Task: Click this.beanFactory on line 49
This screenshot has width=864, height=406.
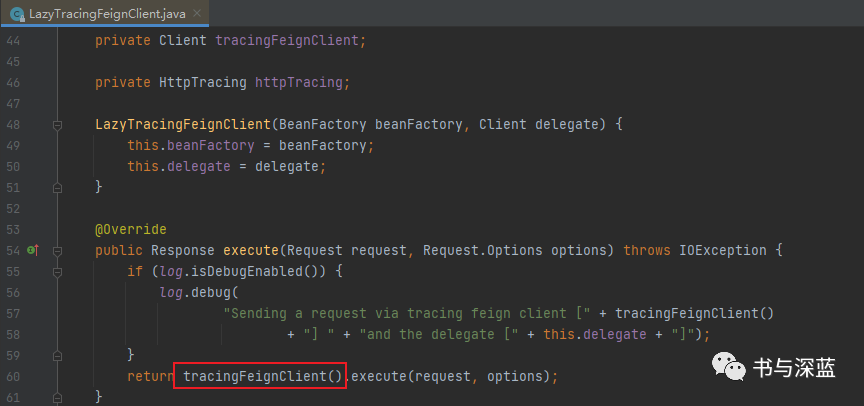Action: click(191, 146)
